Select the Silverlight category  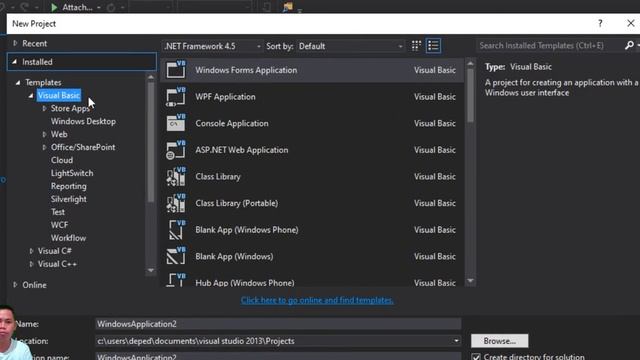pyautogui.click(x=69, y=199)
